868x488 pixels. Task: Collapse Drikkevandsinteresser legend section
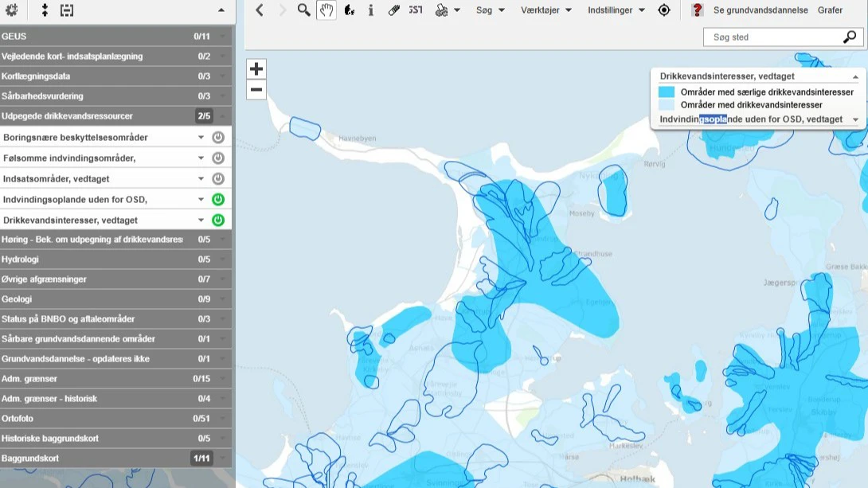pyautogui.click(x=855, y=77)
